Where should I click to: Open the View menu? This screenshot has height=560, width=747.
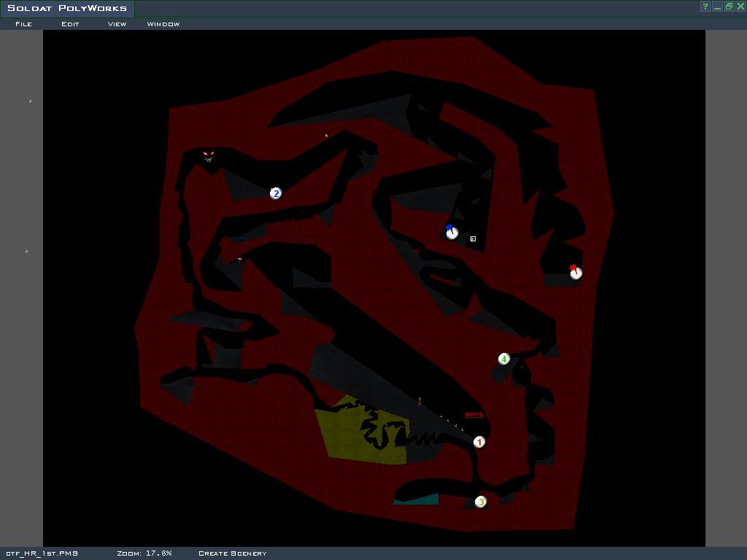pos(117,24)
